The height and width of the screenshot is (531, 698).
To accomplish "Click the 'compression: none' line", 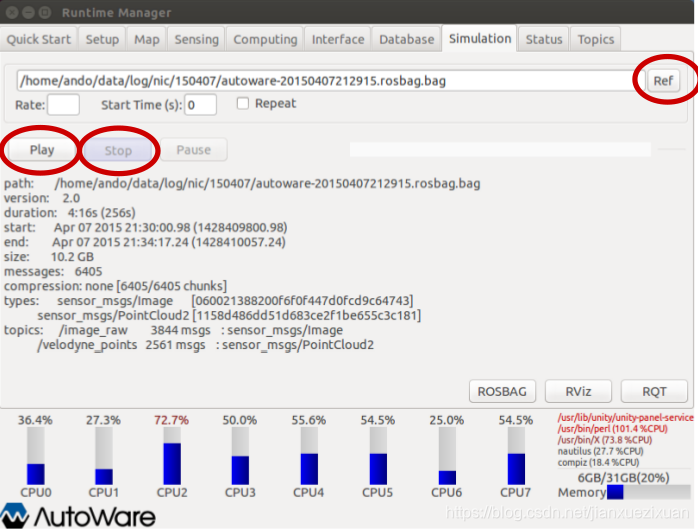I will pyautogui.click(x=115, y=286).
